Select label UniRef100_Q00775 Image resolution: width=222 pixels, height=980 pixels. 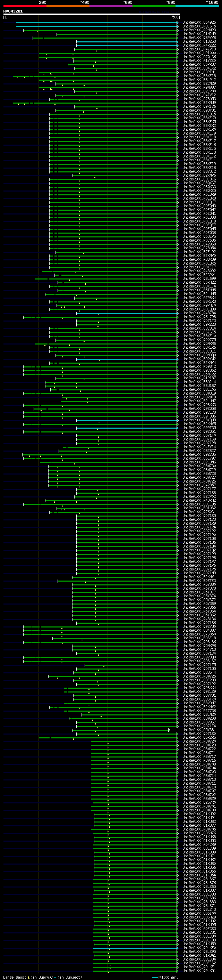199,340
